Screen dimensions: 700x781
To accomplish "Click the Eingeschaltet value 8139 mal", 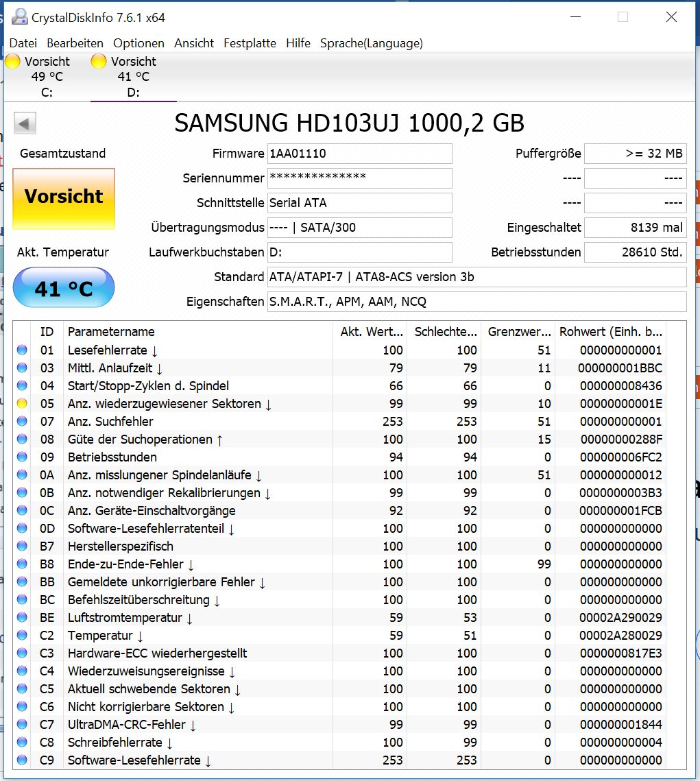I will click(636, 228).
